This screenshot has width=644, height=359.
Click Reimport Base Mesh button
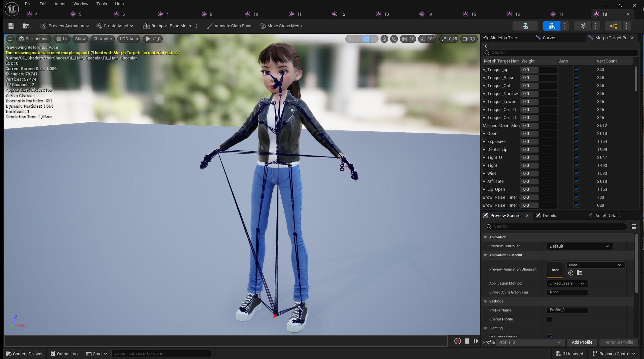click(x=167, y=26)
